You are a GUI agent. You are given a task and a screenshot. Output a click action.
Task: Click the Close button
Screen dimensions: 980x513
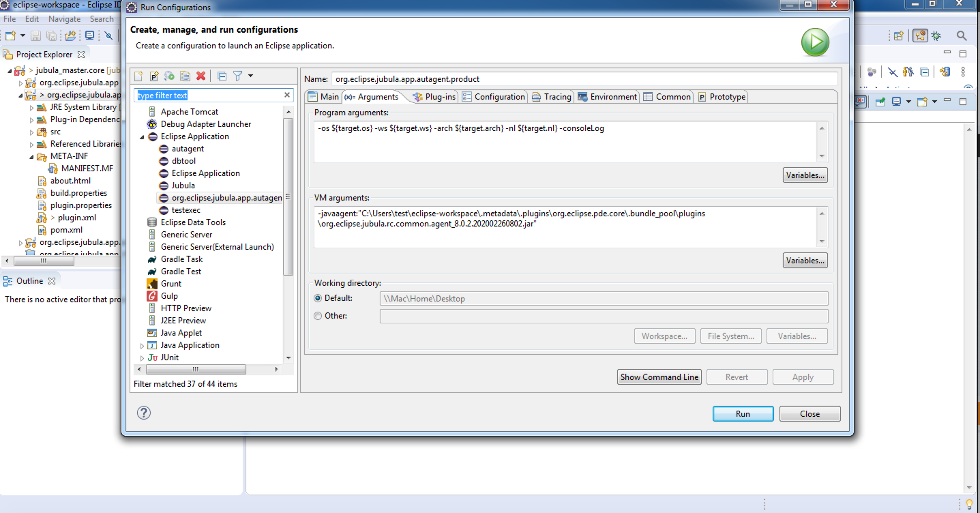[810, 414]
